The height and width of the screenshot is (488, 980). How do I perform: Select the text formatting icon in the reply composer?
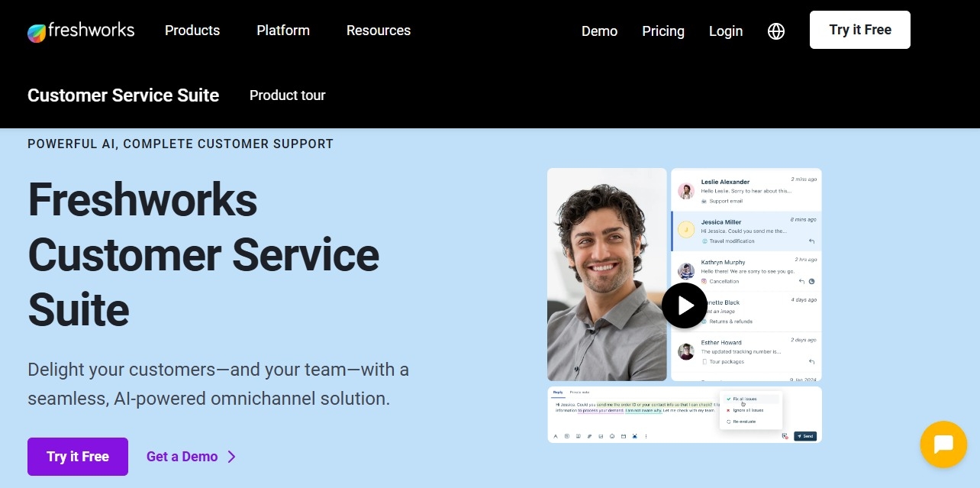coord(555,437)
